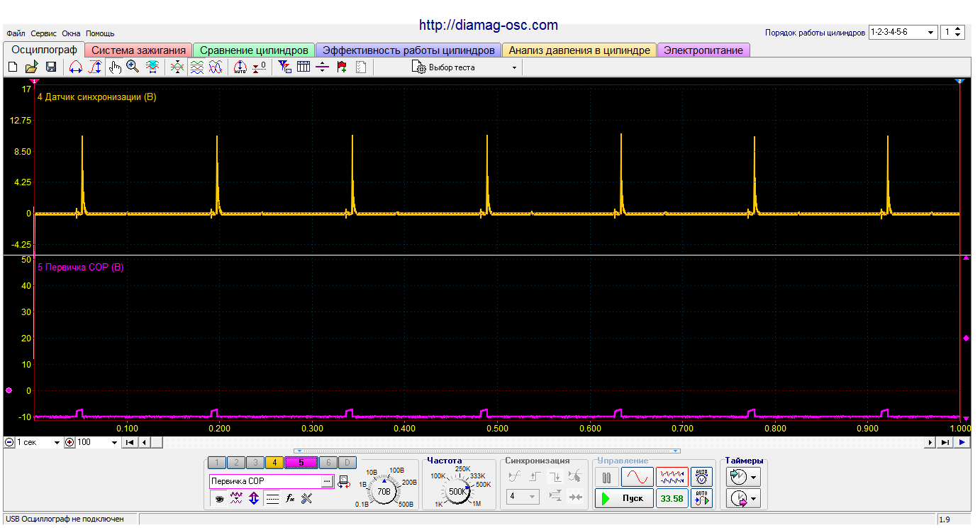Viewport: 980px width, 528px height.
Task: Toggle digital channel D button
Action: 347,463
